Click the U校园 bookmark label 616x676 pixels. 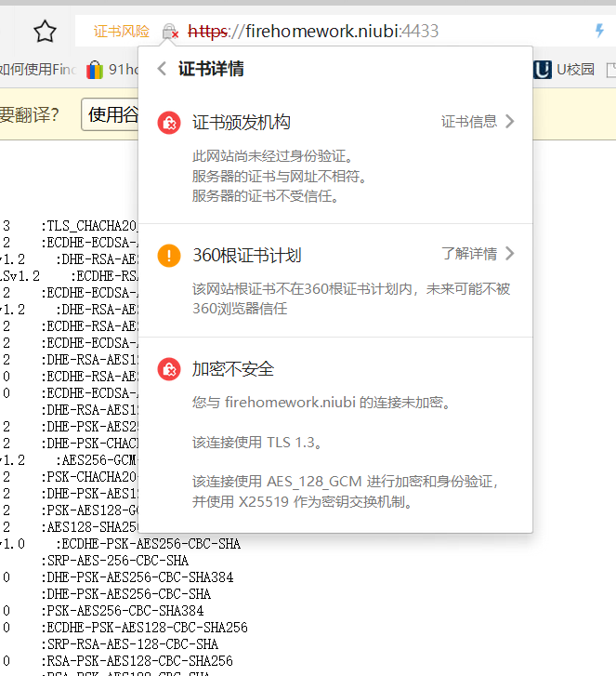click(x=575, y=70)
